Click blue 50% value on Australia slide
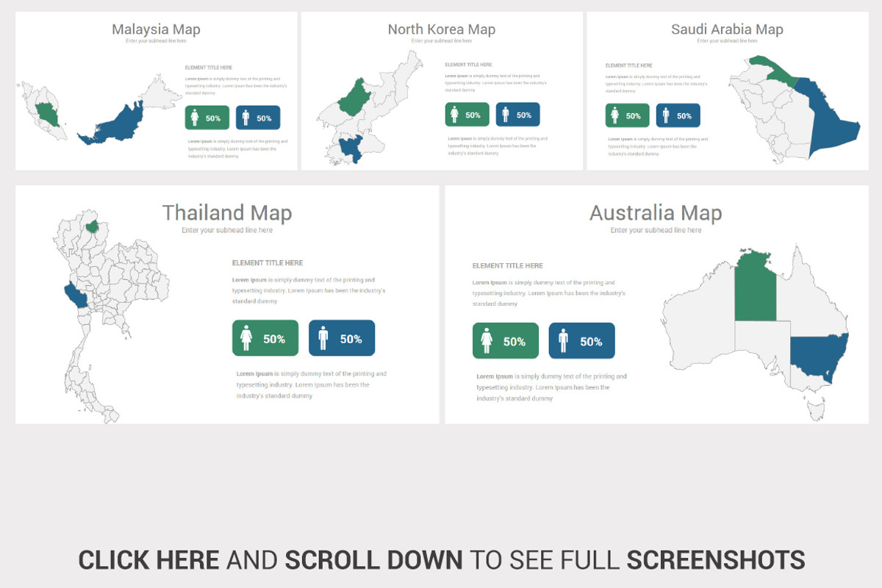Viewport: 882px width, 588px height. [591, 342]
